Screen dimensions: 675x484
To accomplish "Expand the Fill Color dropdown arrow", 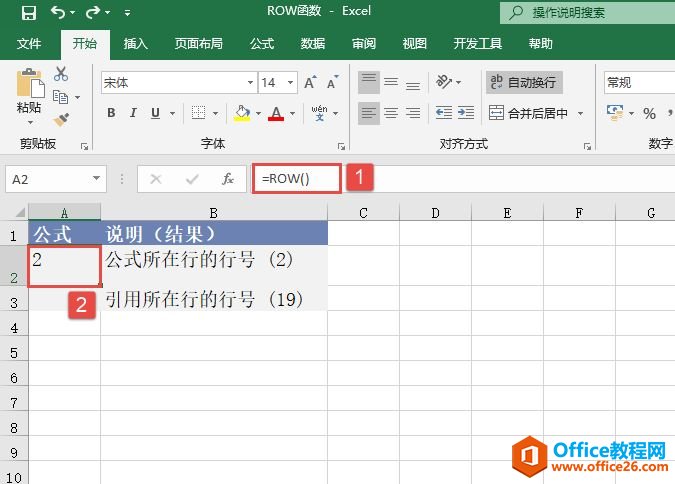I will (258, 113).
